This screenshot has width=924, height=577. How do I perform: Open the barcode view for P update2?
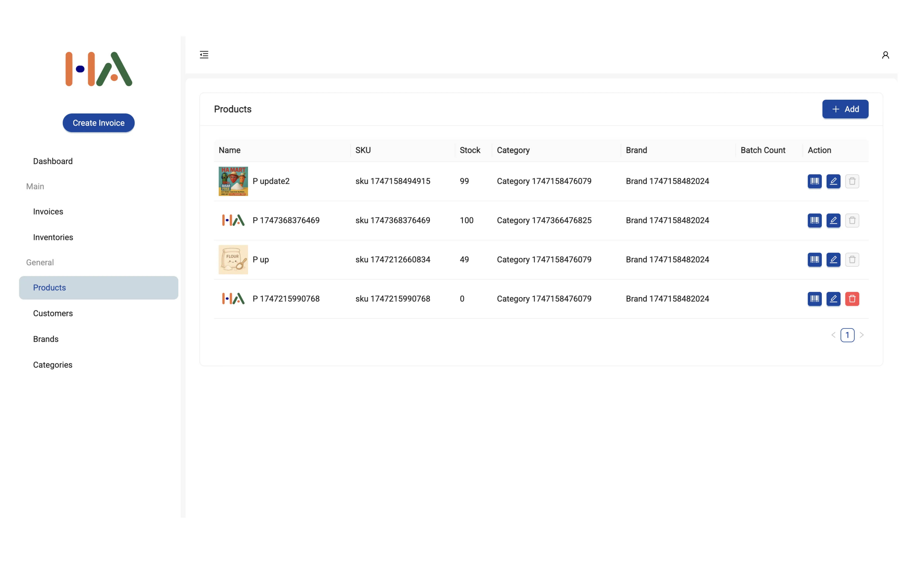point(815,181)
